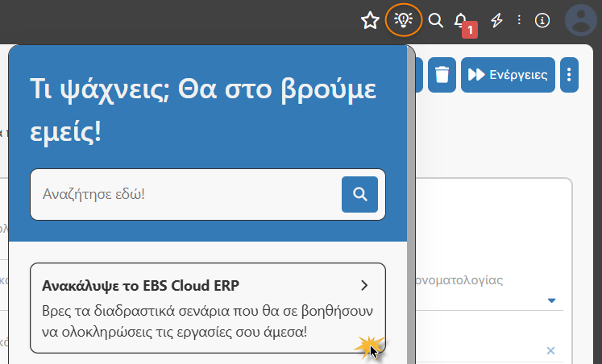Click the info circle icon
Screen dimensions: 602x364
(542, 20)
